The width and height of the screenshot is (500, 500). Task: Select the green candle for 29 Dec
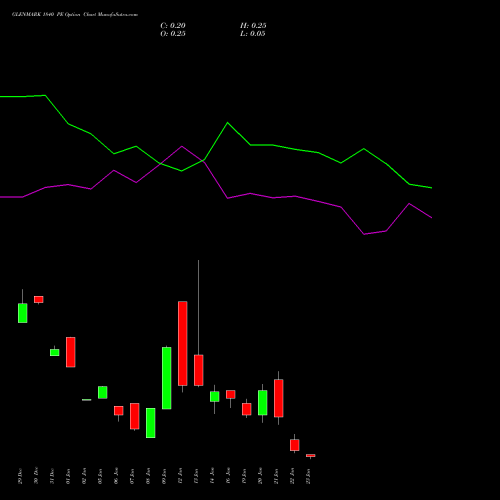tap(23, 313)
